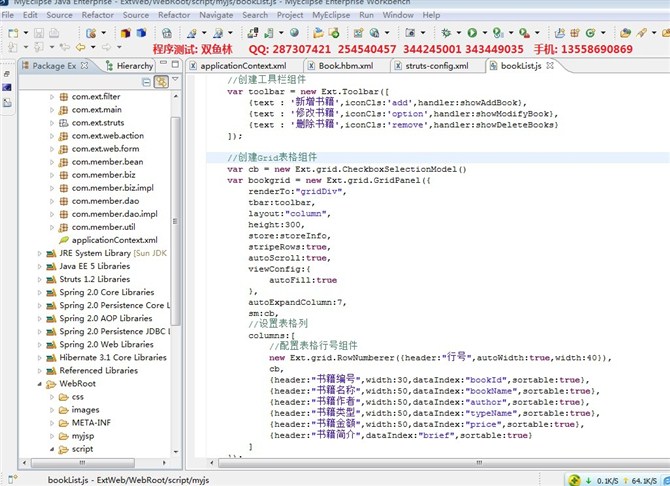This screenshot has width=670, height=486.
Task: Select com.member.biz.impl in the tree
Action: pos(112,188)
